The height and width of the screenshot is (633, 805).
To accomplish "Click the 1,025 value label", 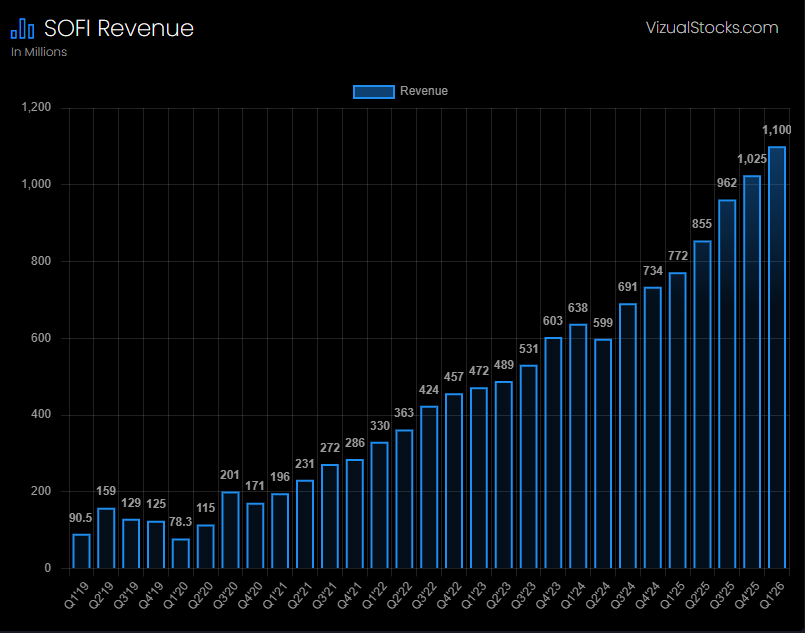I will (x=752, y=159).
